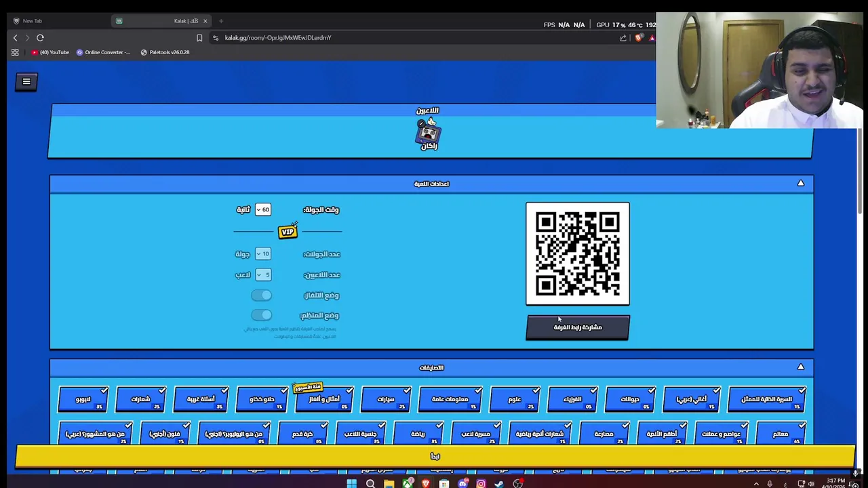Bookmark this page with bookmark icon
Screen dimensions: 868x488
pyautogui.click(x=199, y=38)
